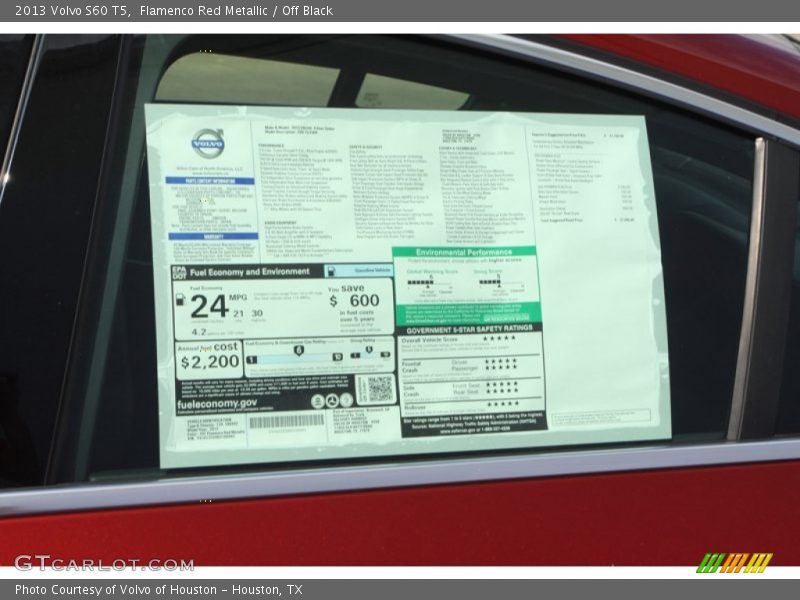Screen dimensions: 800x600
Task: Click the Global Warming Score scale
Action: (x=421, y=284)
